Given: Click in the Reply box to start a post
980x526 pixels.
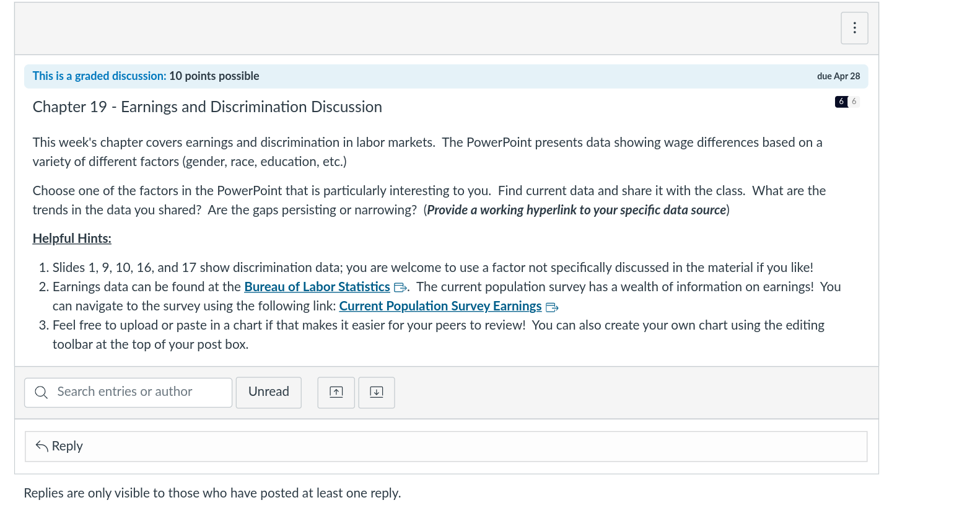Looking at the screenshot, I should point(446,446).
